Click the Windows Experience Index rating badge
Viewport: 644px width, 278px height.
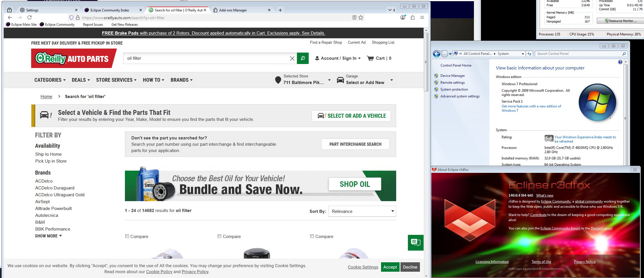(x=549, y=138)
